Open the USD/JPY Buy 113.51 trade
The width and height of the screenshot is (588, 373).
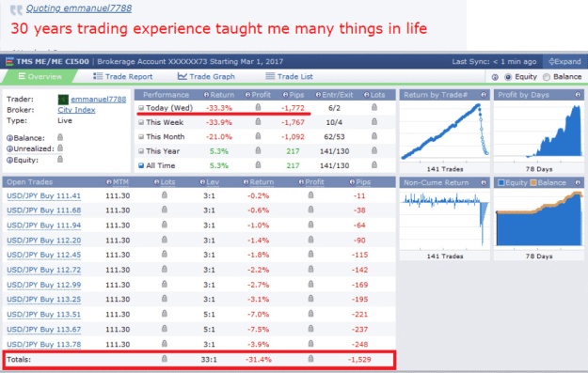click(43, 315)
